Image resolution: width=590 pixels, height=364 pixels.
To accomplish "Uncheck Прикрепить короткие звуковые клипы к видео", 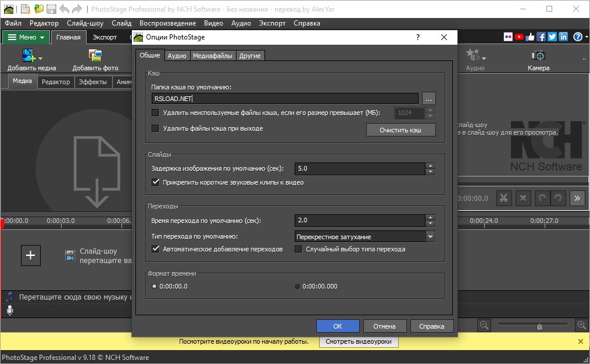I will tap(155, 182).
